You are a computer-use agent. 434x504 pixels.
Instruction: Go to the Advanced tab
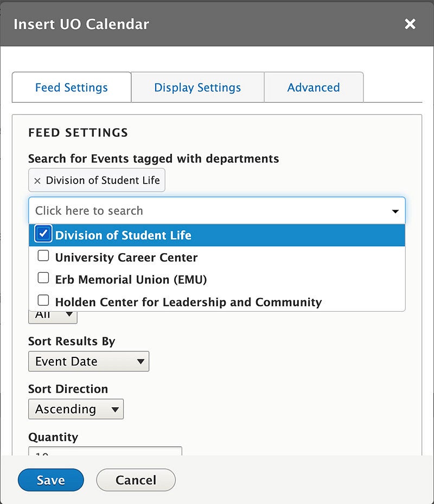click(x=314, y=87)
